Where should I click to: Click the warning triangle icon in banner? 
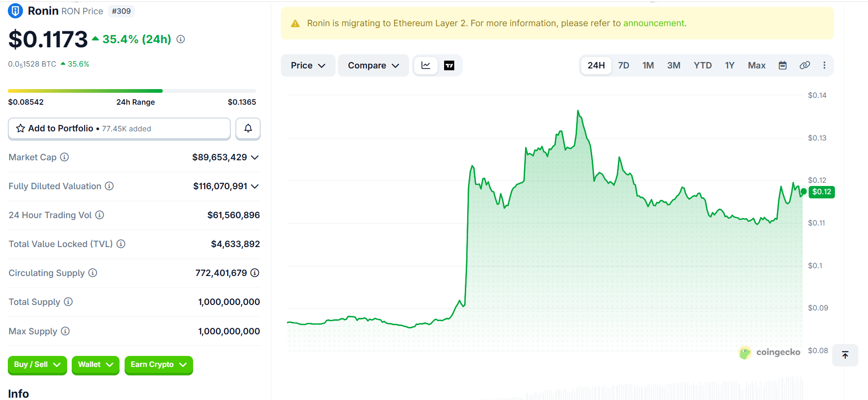295,23
